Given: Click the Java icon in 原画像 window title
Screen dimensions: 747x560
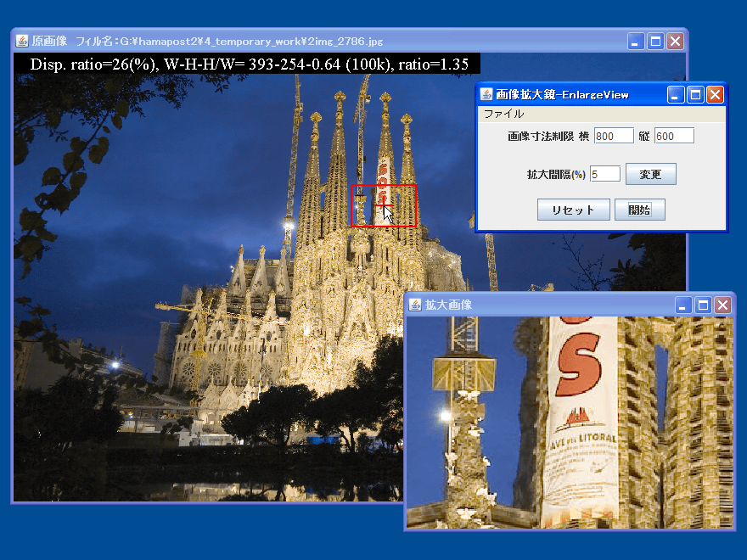Looking at the screenshot, I should [x=22, y=41].
